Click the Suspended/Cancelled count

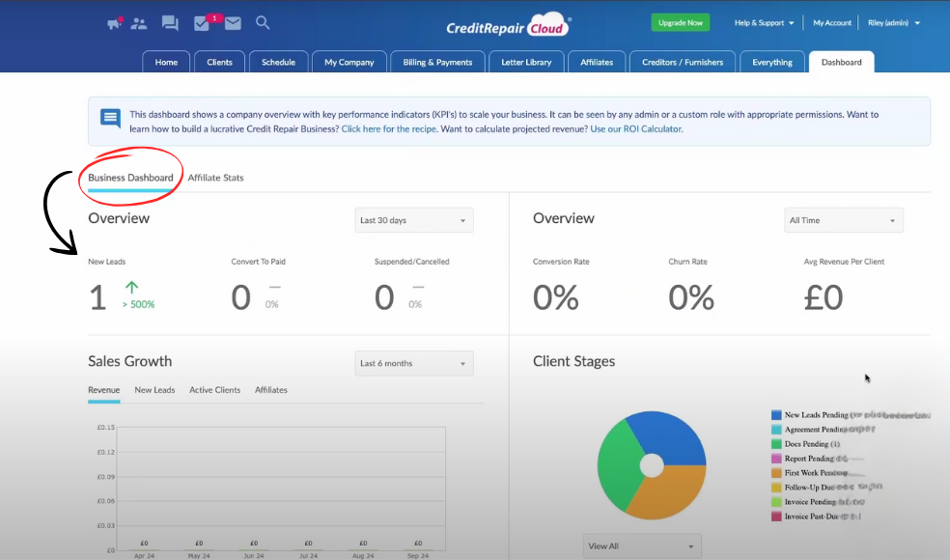[x=384, y=297]
